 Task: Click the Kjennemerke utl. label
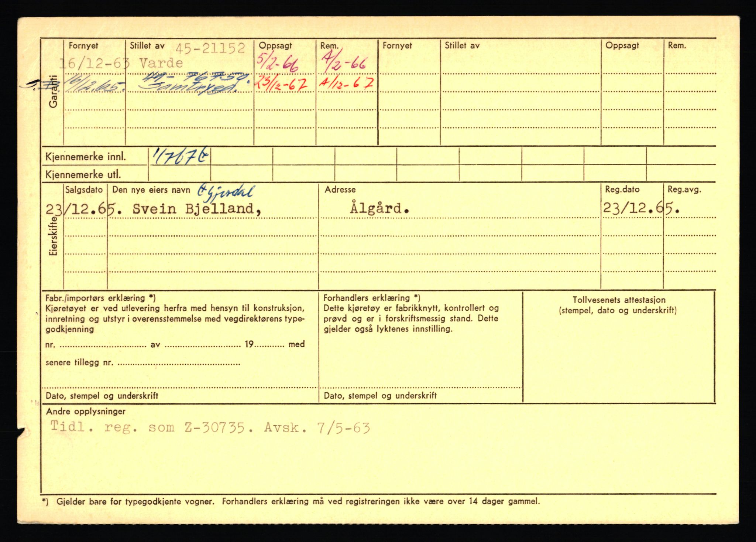point(83,174)
